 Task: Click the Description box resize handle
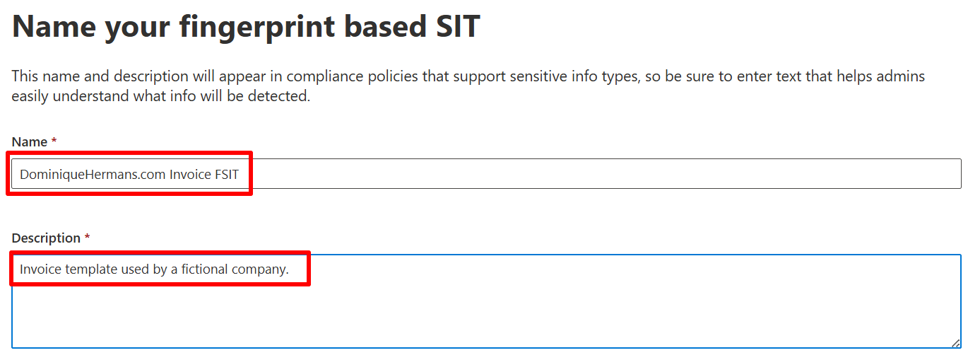point(955,343)
